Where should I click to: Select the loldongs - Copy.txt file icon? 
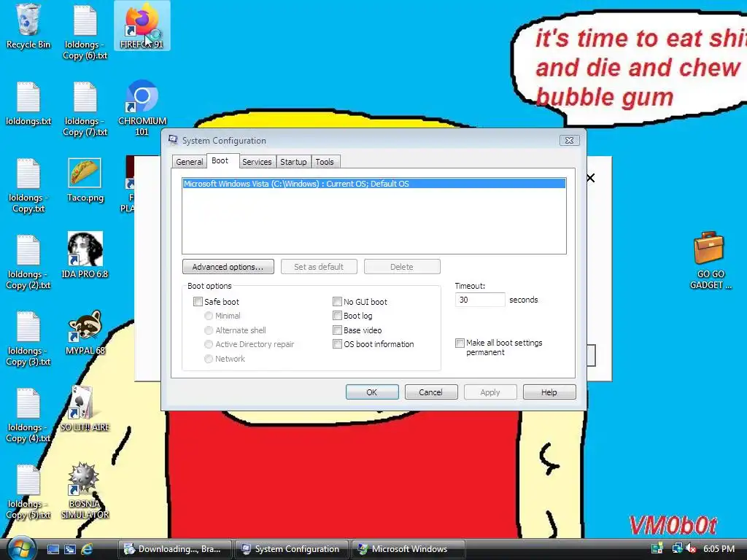point(28,185)
